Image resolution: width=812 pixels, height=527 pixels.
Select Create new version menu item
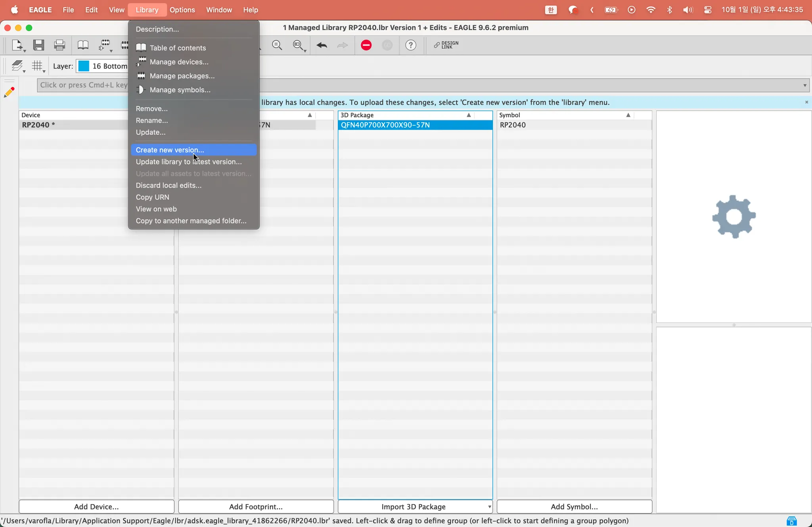point(170,150)
